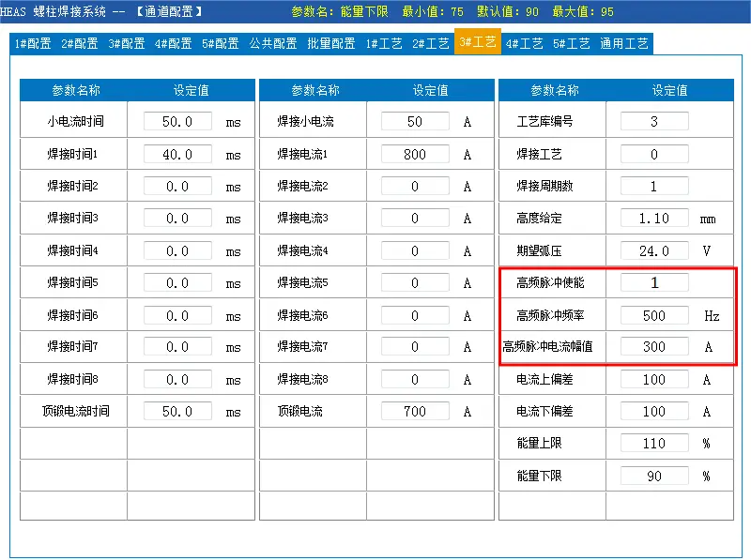Select the 焊接周期数 input field
The height and width of the screenshot is (560, 751).
click(x=654, y=186)
